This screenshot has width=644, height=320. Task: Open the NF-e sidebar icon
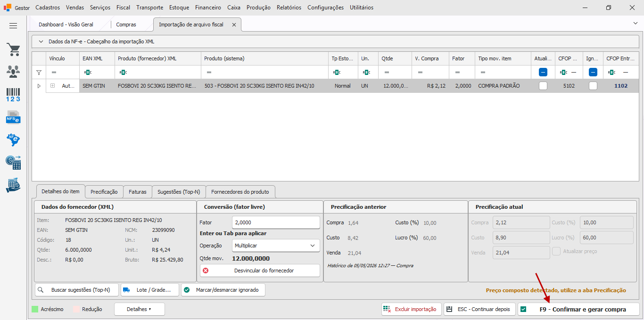coord(13,139)
